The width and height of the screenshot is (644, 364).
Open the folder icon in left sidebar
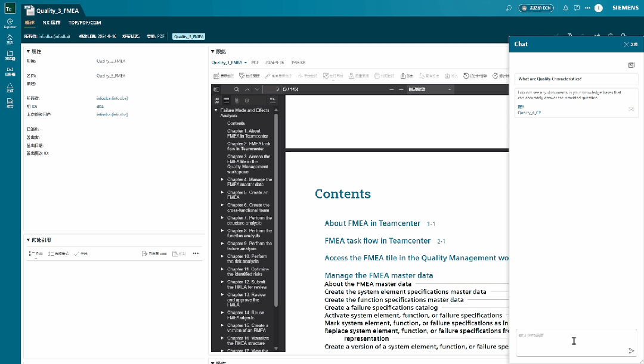click(10, 55)
